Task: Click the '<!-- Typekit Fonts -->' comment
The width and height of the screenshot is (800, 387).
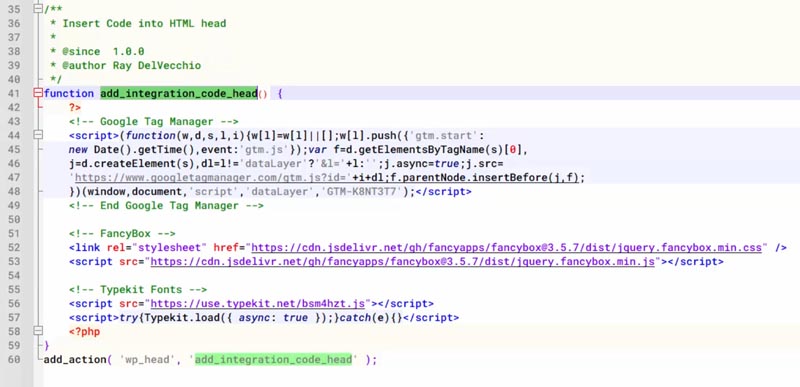Action: pyautogui.click(x=138, y=290)
